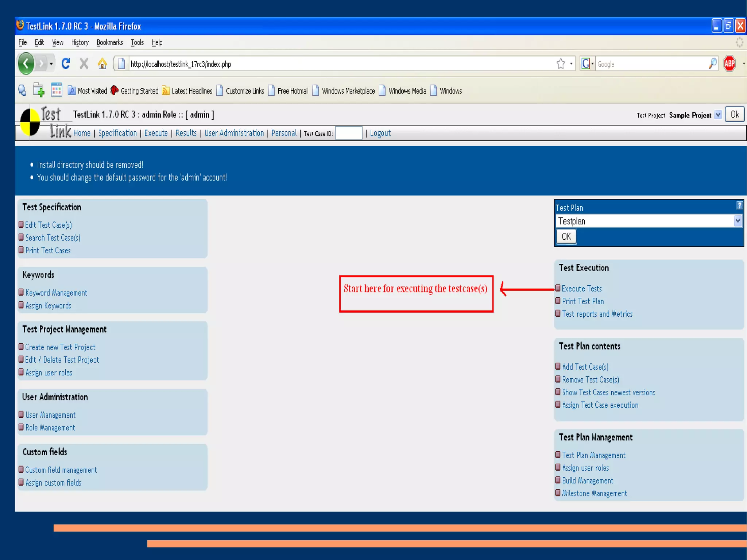This screenshot has height=560, width=747.
Task: Open the Testplan selection dropdown
Action: (x=649, y=221)
